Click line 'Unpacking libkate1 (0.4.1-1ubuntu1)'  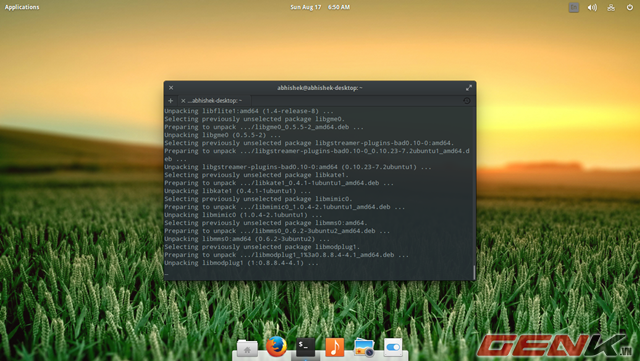click(238, 191)
